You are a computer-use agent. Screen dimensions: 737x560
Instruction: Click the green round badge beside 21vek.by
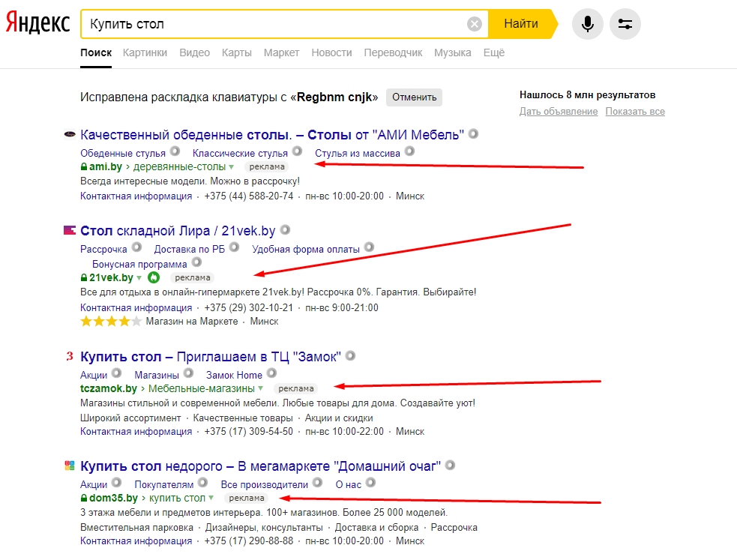click(x=154, y=277)
